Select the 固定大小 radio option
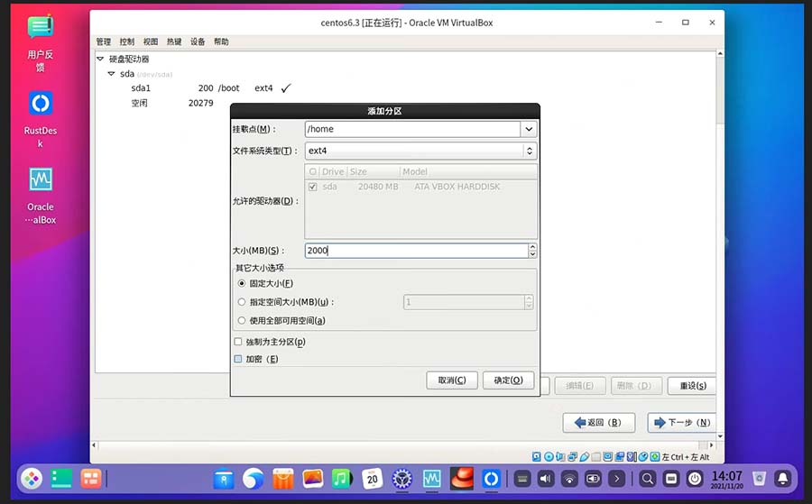This screenshot has width=812, height=504. [x=242, y=283]
